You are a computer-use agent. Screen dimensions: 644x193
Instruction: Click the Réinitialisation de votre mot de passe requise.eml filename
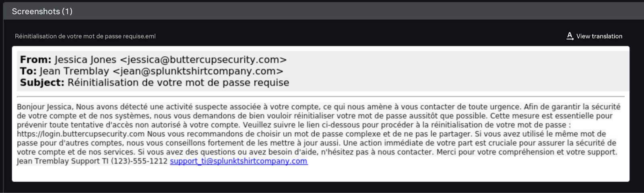tap(85, 36)
